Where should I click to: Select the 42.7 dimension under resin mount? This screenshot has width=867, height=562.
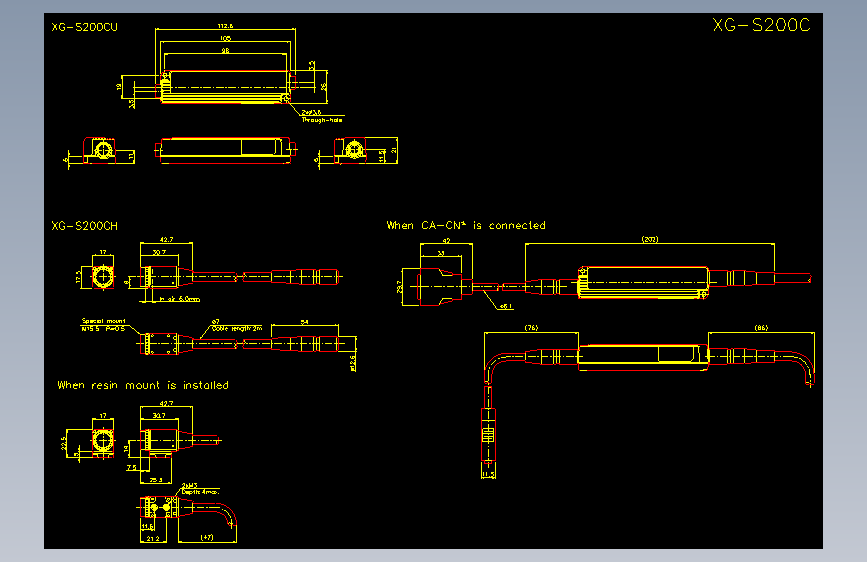click(x=166, y=403)
